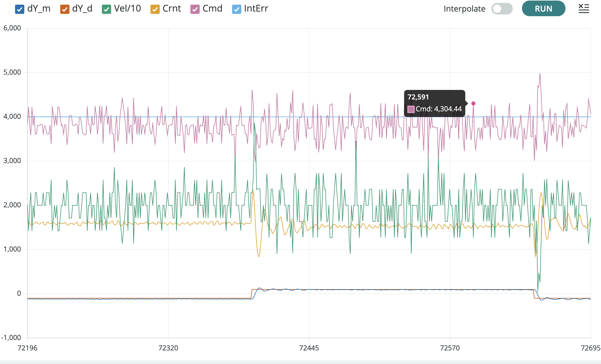Click the 72,591 tooltip header
Viewport: 601px width, 364px height.
418,97
